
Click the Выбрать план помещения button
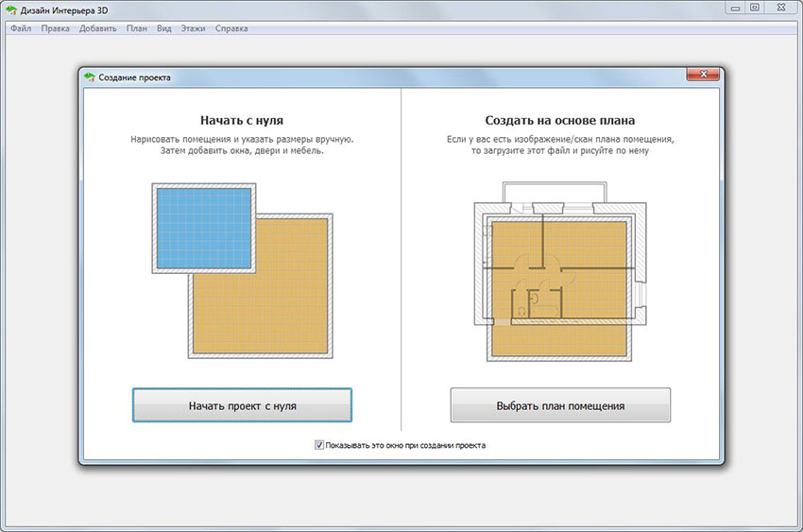(x=560, y=405)
